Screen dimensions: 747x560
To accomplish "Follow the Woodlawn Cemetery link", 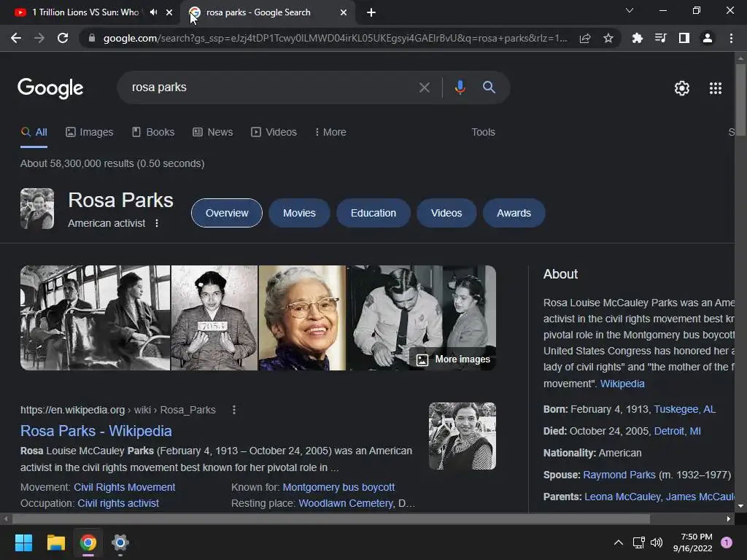I will click(346, 503).
